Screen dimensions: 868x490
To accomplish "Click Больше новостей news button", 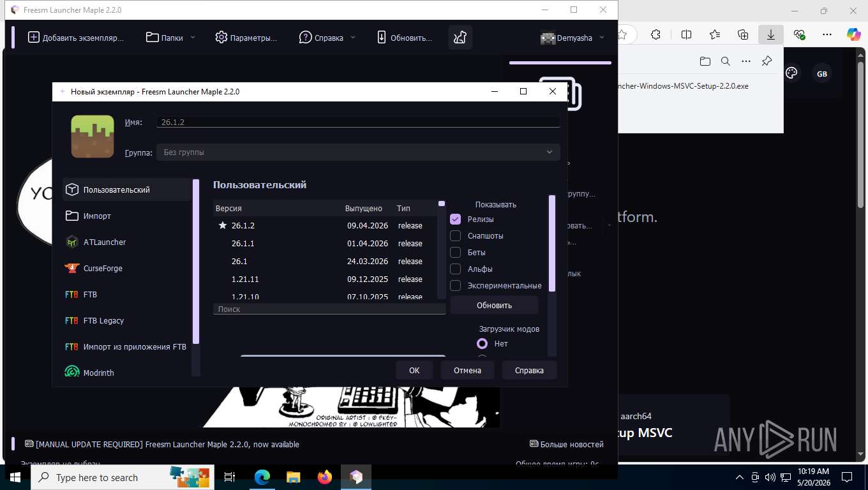I will pos(567,444).
